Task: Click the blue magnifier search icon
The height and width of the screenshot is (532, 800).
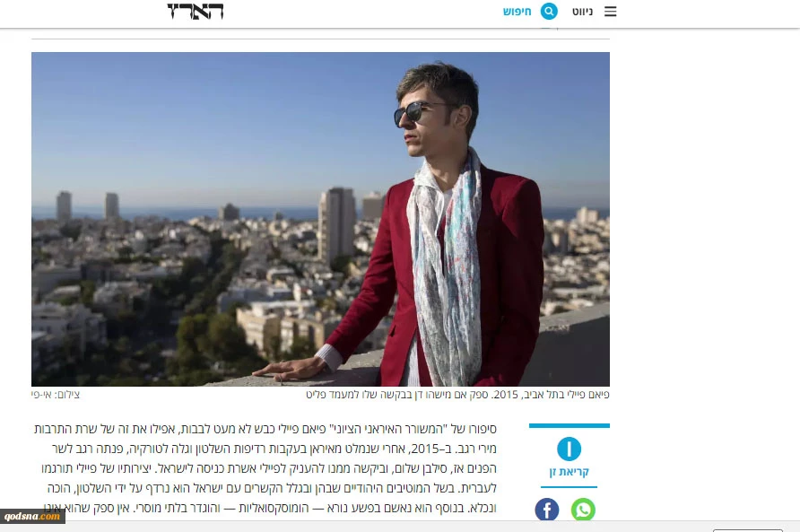Action: [x=549, y=12]
